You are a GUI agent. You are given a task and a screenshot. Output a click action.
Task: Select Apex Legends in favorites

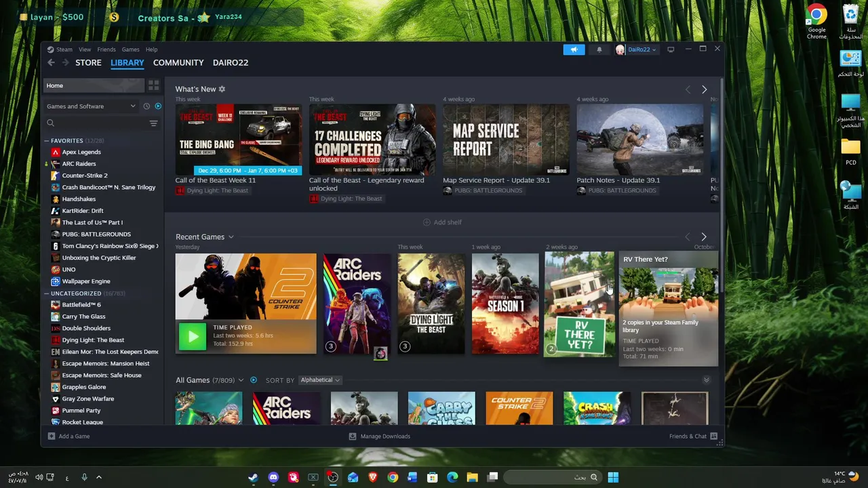81,152
